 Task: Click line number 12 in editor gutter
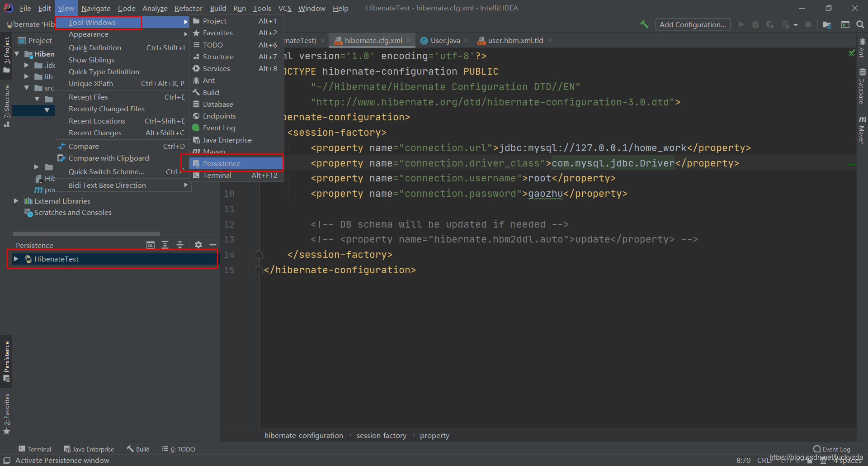pyautogui.click(x=229, y=224)
